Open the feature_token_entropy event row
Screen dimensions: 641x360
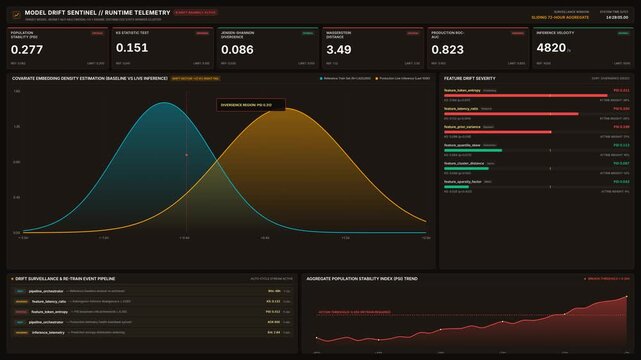[152, 312]
